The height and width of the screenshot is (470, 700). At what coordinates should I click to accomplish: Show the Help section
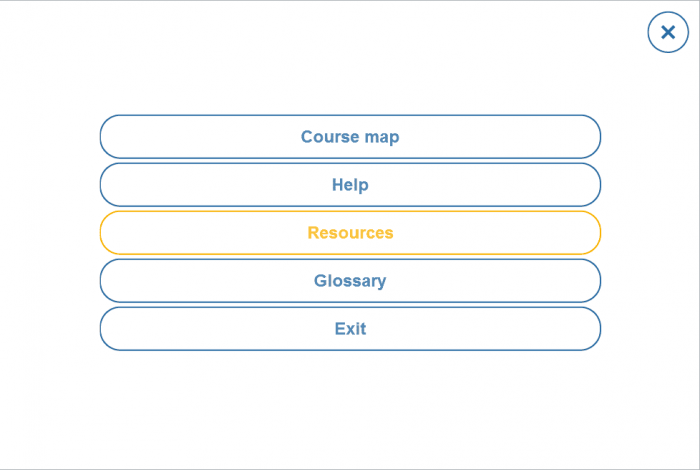point(350,185)
